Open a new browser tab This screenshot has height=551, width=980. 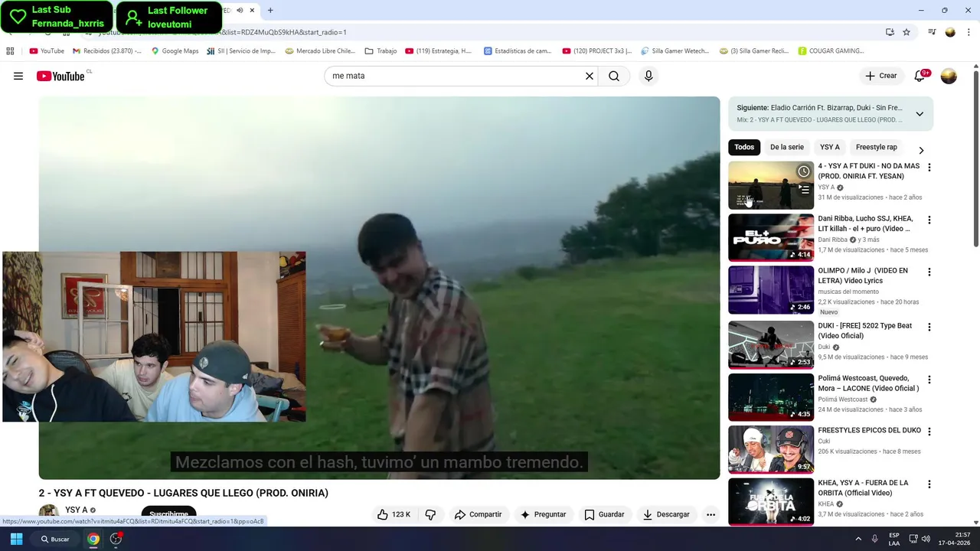(270, 11)
